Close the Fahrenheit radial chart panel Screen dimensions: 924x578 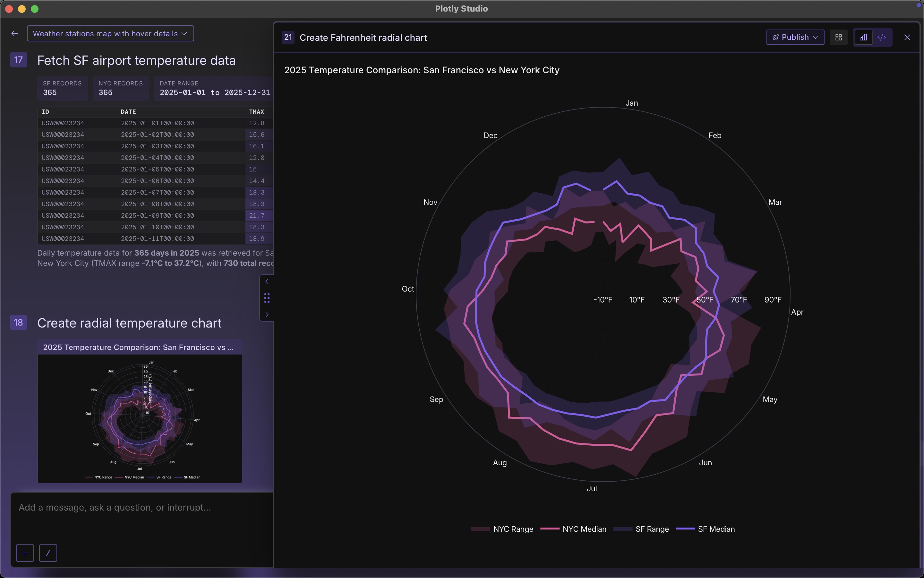coord(907,37)
